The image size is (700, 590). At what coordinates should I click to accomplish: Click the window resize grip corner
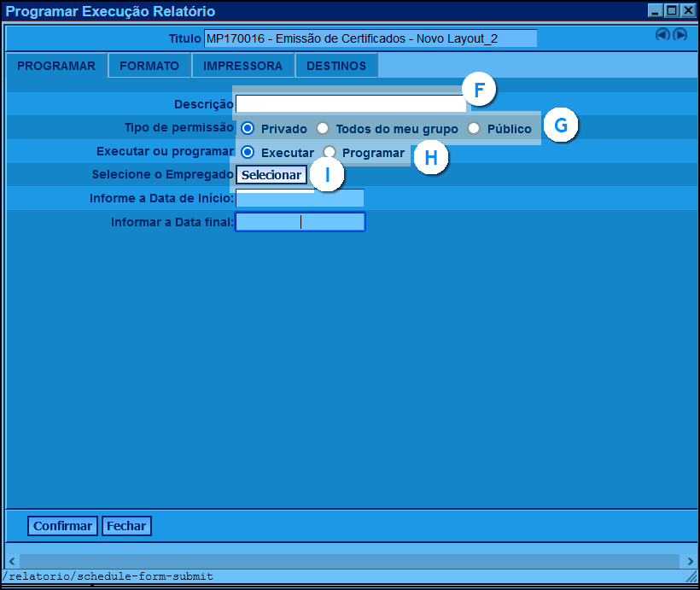click(x=691, y=576)
